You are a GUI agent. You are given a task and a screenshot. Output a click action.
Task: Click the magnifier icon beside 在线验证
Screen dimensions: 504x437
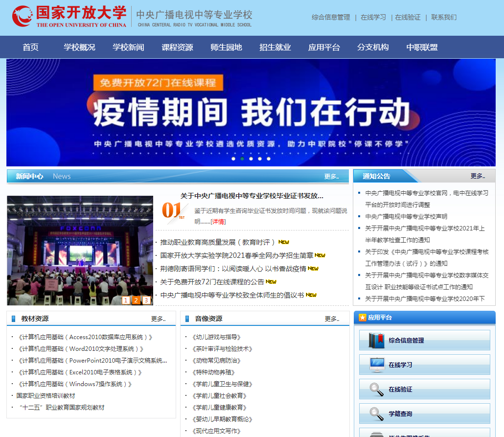(376, 390)
